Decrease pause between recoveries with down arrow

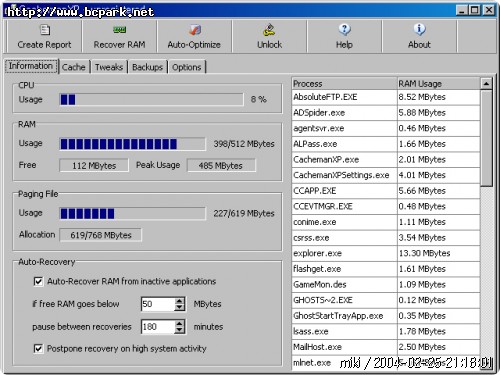pyautogui.click(x=180, y=330)
